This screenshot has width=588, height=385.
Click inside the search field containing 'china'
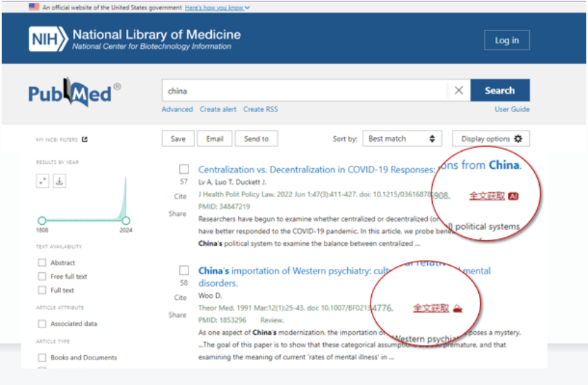pyautogui.click(x=305, y=91)
